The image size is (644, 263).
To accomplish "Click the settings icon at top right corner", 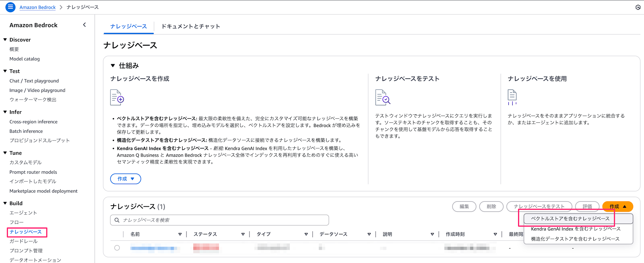I will 638,7.
